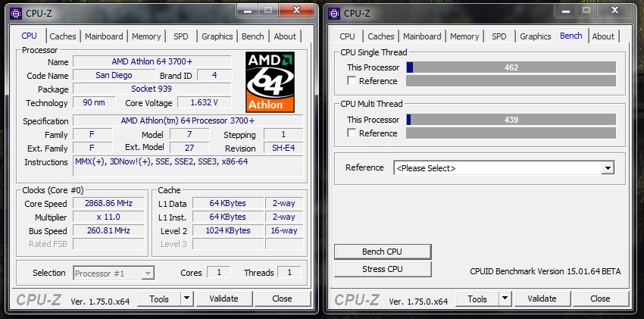
Task: Enable the Single Thread Reference checkbox
Action: pos(352,81)
